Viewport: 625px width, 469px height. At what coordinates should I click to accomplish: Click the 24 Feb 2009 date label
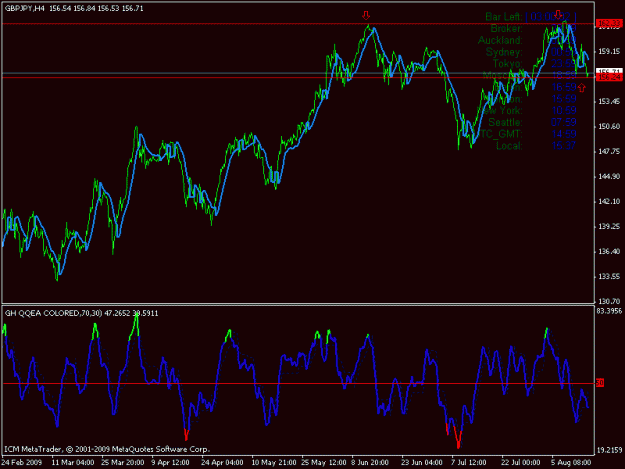click(x=22, y=462)
